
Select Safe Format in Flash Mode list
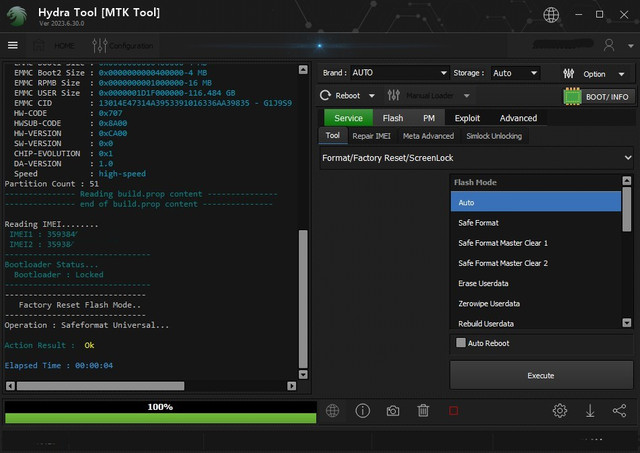coord(536,223)
